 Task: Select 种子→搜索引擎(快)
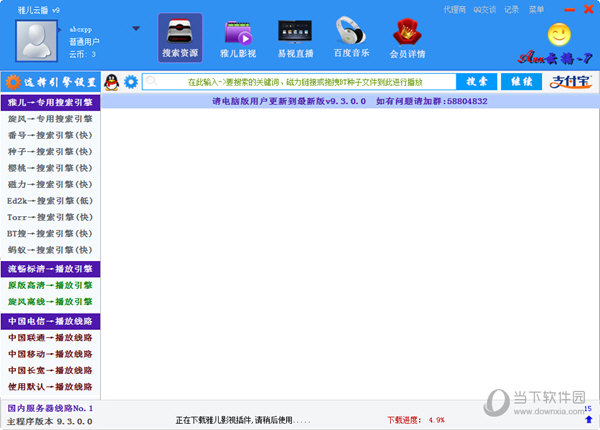point(51,151)
